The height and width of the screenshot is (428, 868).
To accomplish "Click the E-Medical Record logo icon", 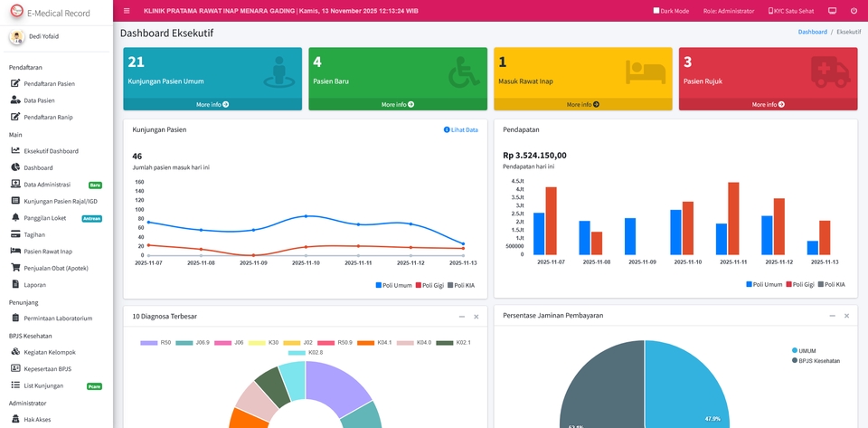I will tap(16, 12).
